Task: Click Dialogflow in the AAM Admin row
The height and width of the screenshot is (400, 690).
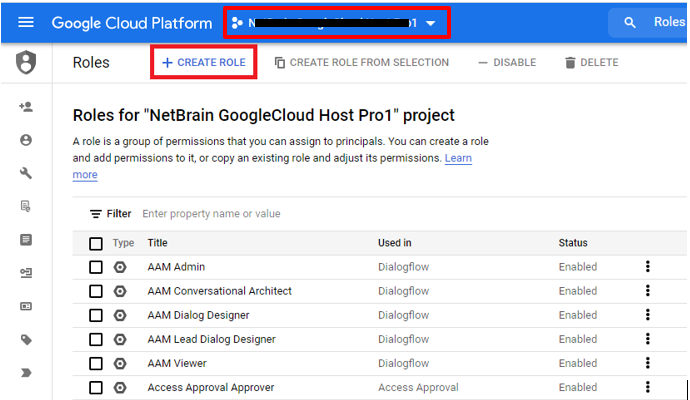Action: [x=404, y=267]
